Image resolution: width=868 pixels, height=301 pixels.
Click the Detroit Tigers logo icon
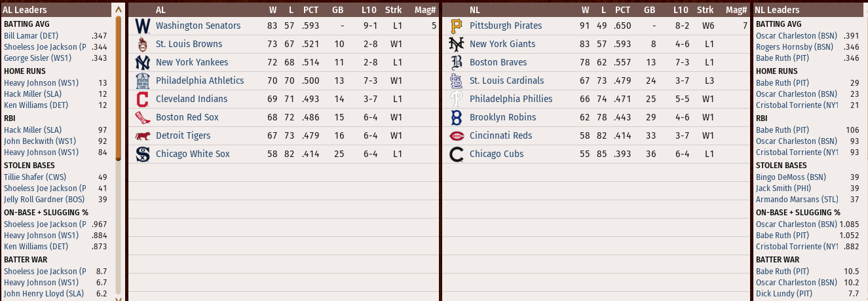click(x=142, y=136)
